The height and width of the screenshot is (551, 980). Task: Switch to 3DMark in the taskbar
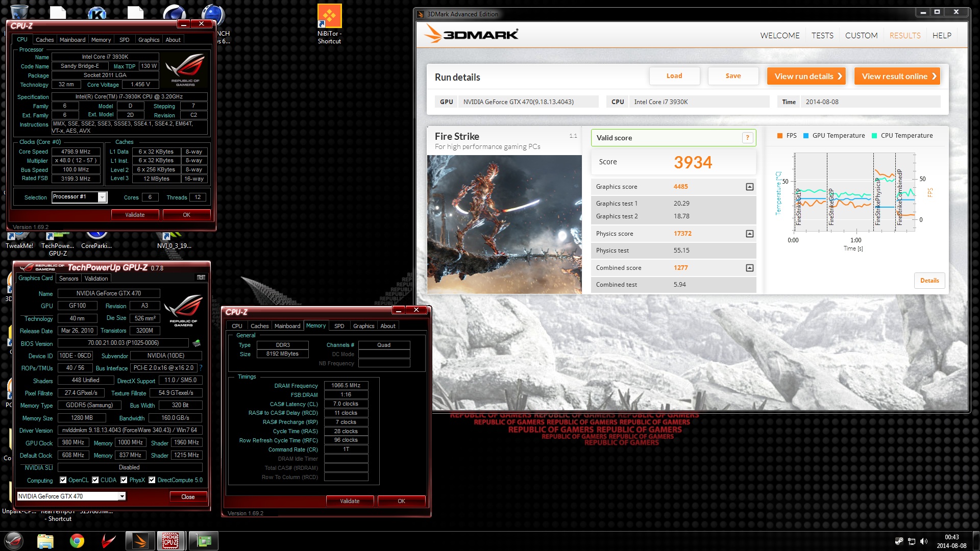tap(140, 541)
